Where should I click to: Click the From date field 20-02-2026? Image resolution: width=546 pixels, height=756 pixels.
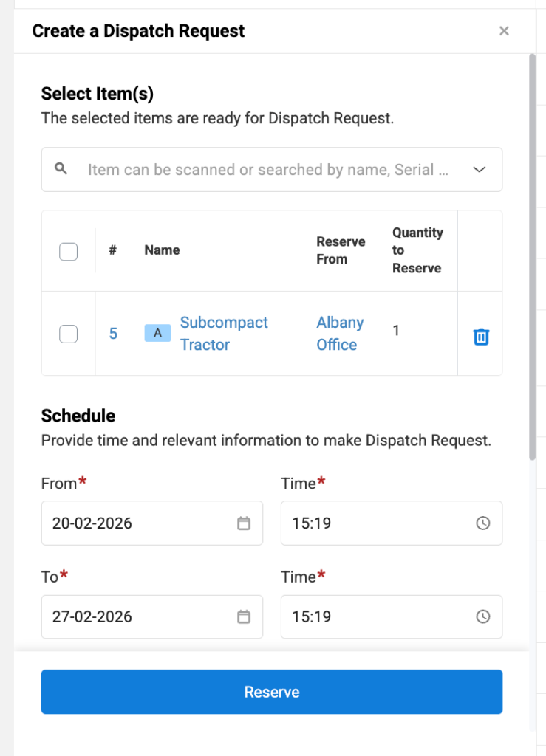pyautogui.click(x=140, y=523)
